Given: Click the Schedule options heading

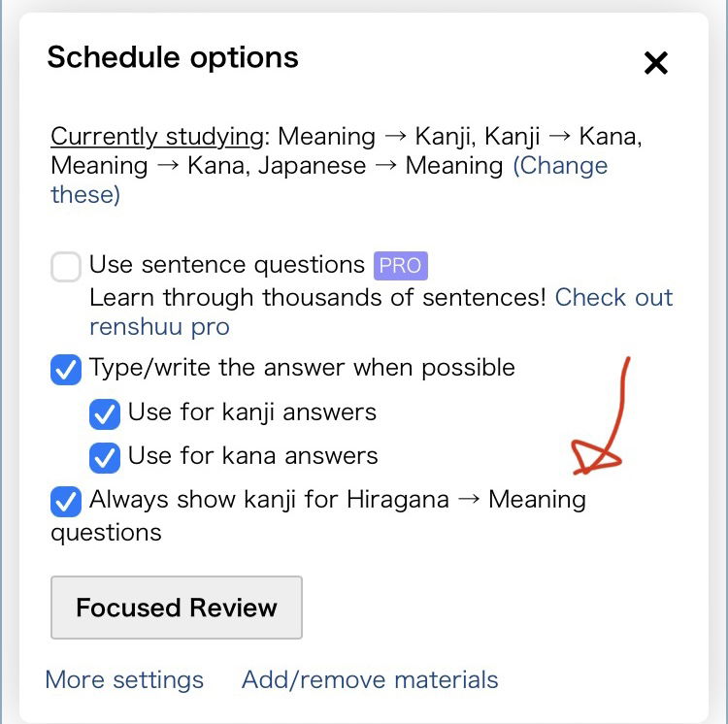Looking at the screenshot, I should click(x=173, y=58).
